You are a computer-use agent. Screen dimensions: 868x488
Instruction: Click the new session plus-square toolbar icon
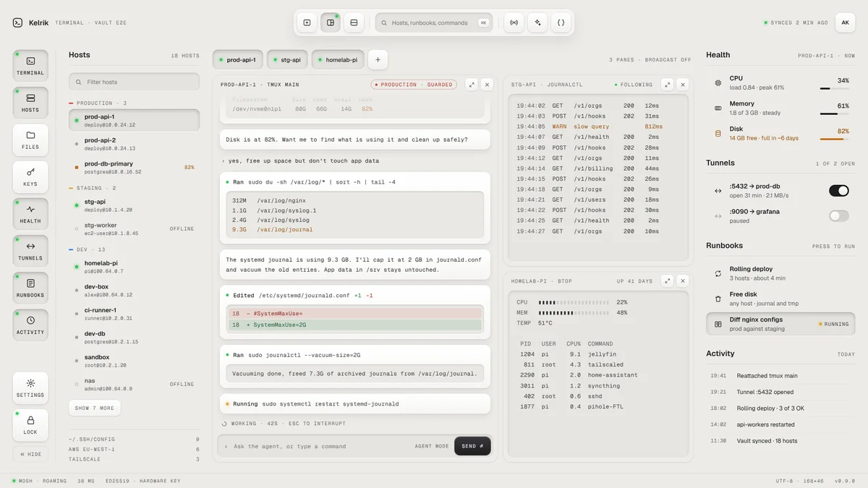click(x=307, y=22)
